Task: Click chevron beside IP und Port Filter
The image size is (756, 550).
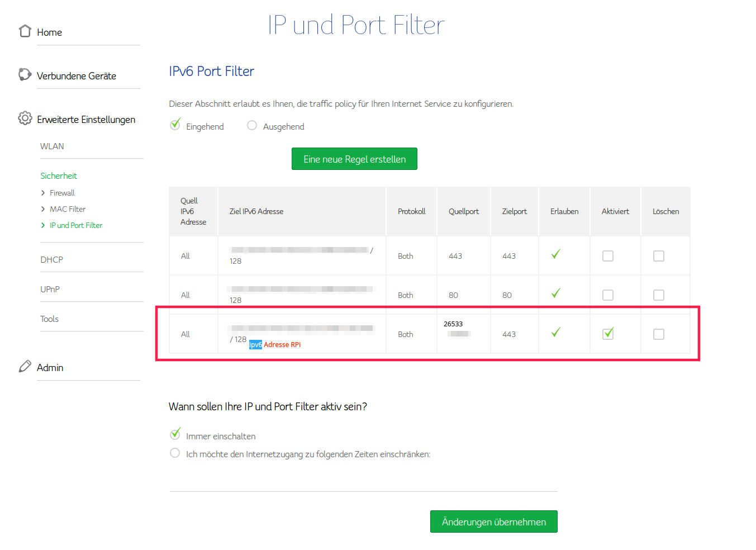Action: coord(43,225)
